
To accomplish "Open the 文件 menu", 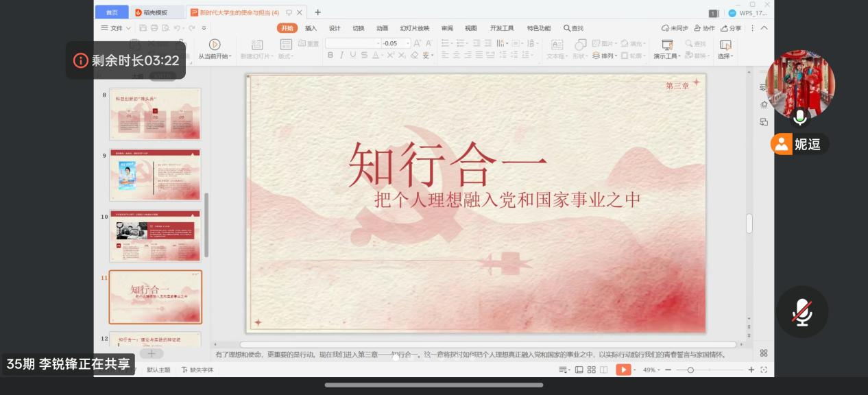I will click(116, 28).
